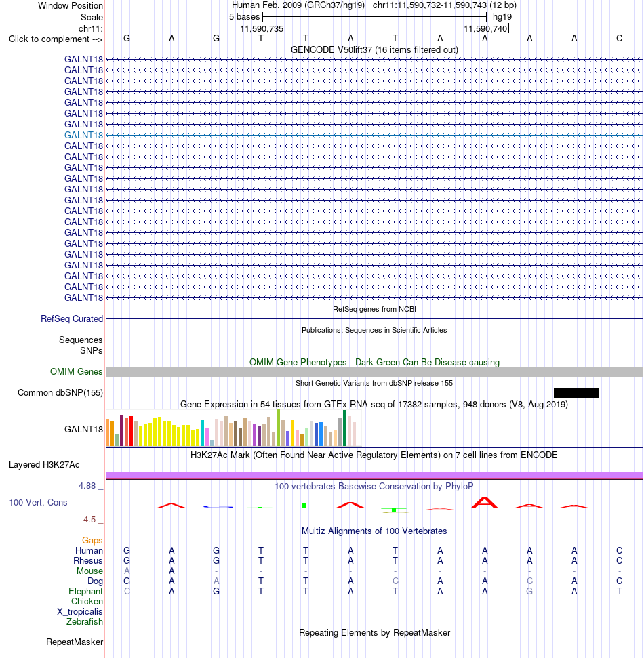Click the Zebrafish species label
644x658 pixels.
(x=84, y=621)
